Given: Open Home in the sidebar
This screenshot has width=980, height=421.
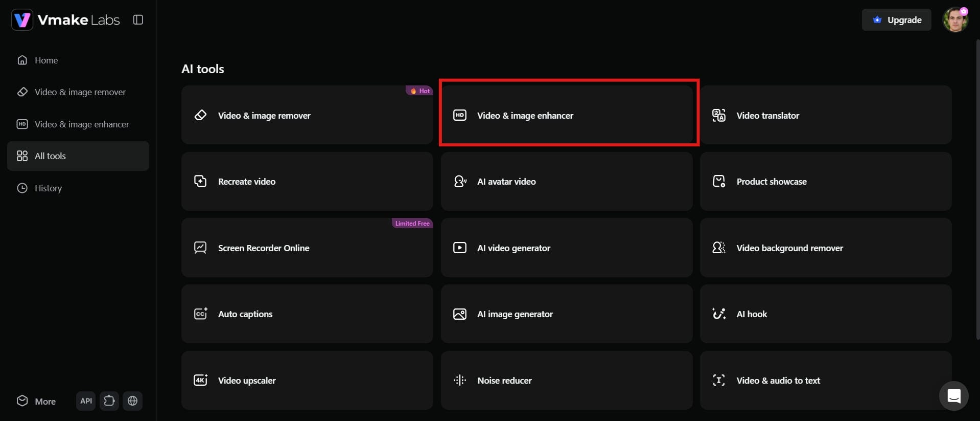Looking at the screenshot, I should pos(78,60).
